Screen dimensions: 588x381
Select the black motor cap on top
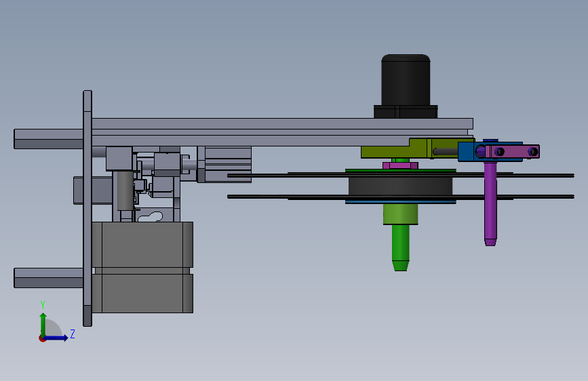pos(406,80)
